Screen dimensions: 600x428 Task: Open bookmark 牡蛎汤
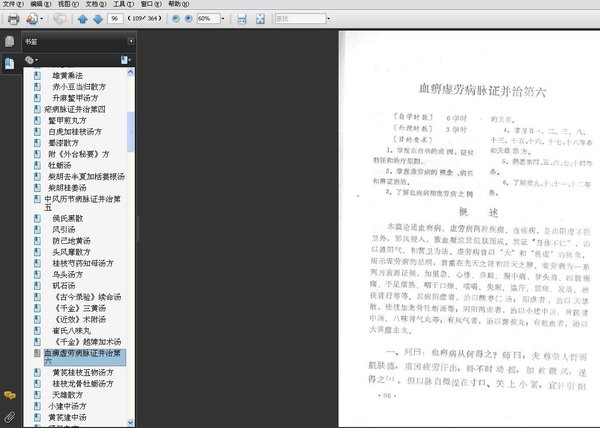59,165
